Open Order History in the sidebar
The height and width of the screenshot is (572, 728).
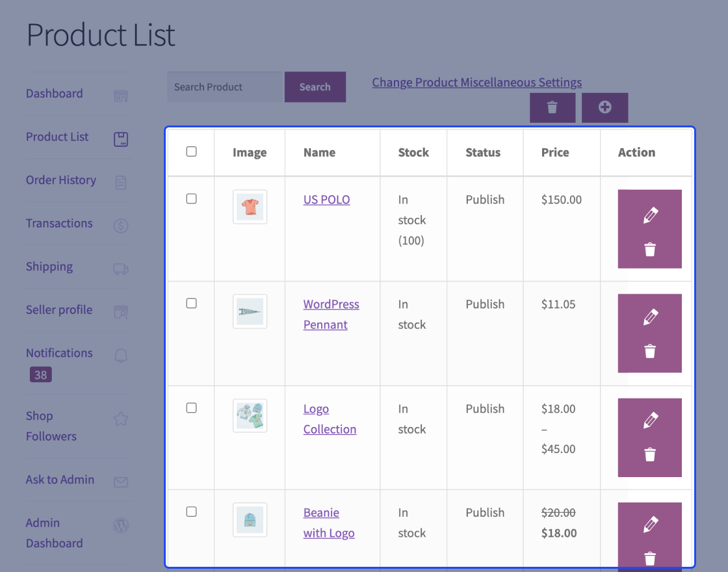coord(61,180)
